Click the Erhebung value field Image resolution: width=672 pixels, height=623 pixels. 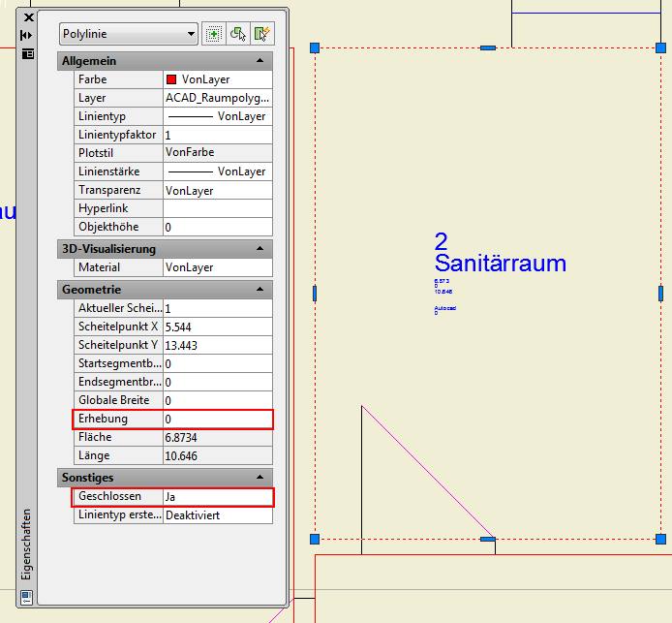coord(218,419)
